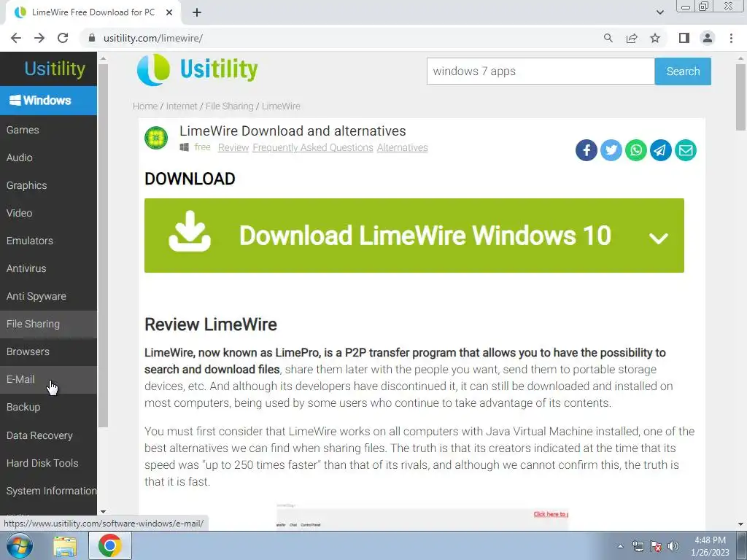Screen dimensions: 747x560
Task: Bookmark this page with star icon
Action: pos(655,38)
